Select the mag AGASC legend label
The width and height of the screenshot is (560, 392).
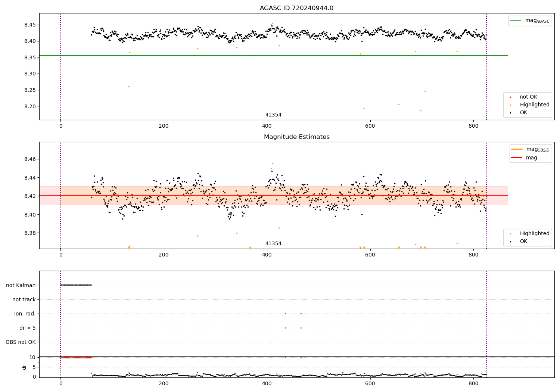pyautogui.click(x=537, y=21)
